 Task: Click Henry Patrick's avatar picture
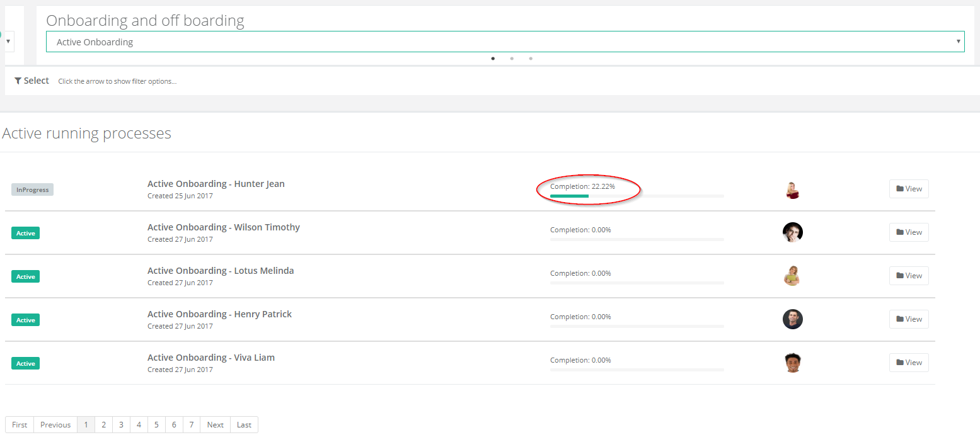(x=793, y=319)
